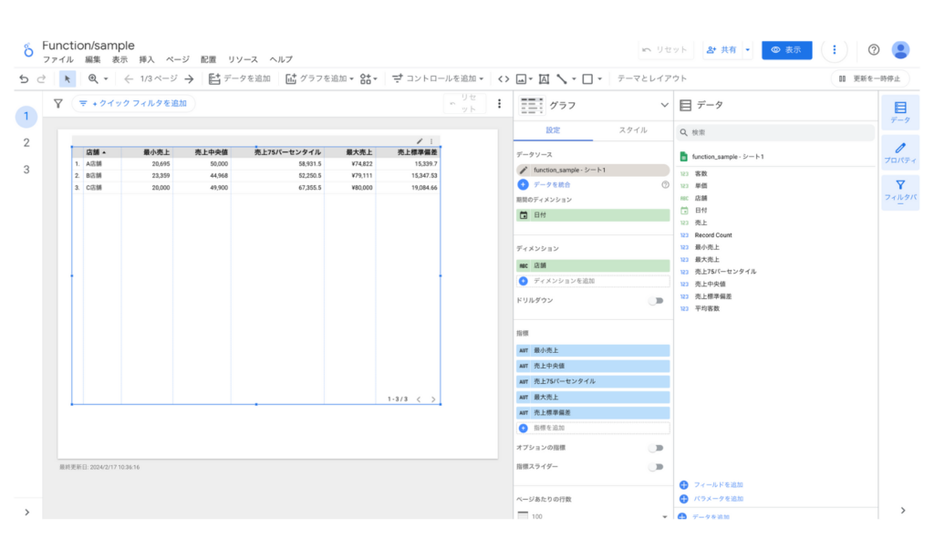
Task: Select the text box tool icon
Action: click(544, 79)
